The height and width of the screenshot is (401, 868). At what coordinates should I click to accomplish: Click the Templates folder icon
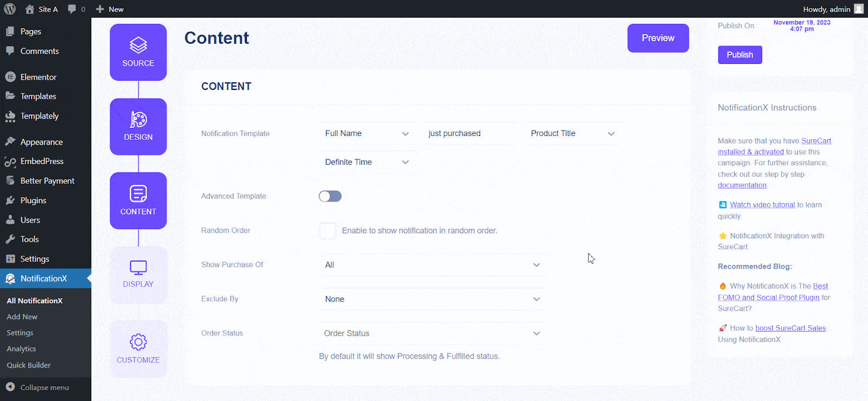10,96
